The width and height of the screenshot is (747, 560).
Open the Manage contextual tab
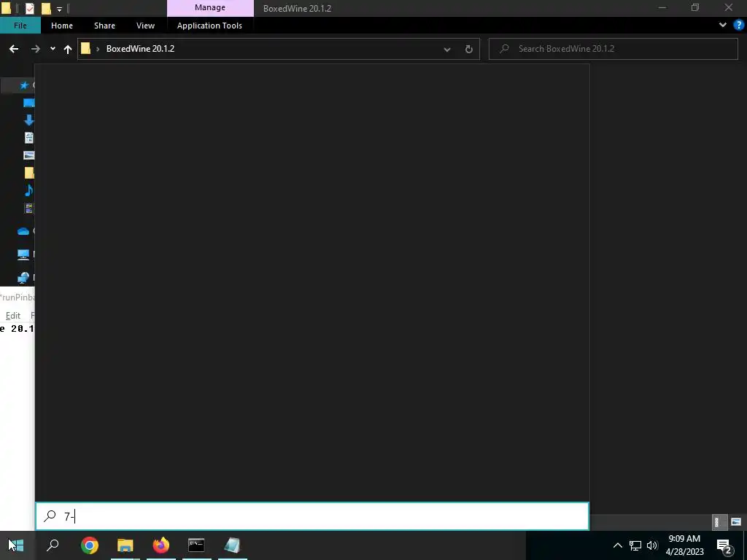(x=210, y=7)
